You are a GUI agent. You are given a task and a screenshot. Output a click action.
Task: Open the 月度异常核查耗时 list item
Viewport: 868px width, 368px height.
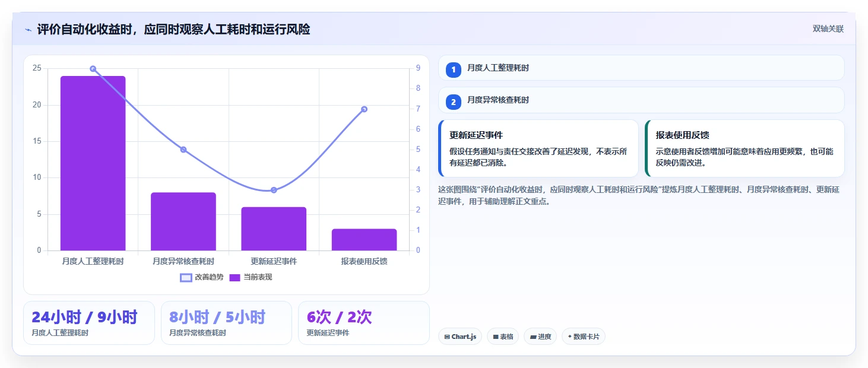coord(641,100)
